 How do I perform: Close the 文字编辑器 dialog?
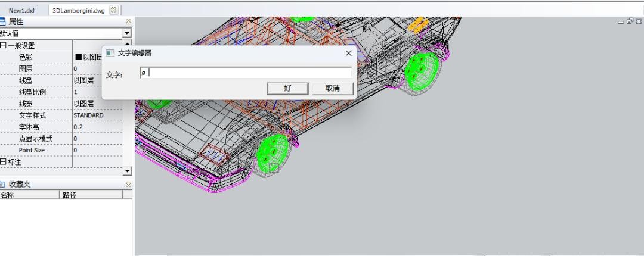point(348,53)
